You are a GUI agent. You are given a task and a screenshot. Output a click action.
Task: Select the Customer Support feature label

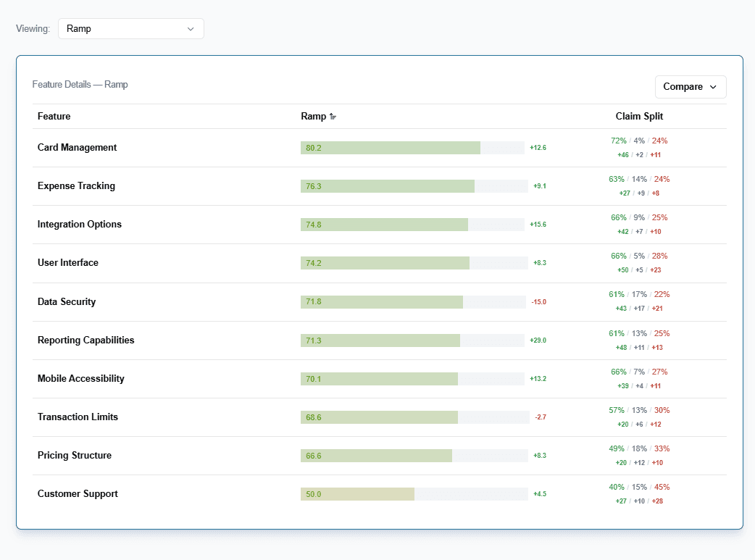click(78, 494)
